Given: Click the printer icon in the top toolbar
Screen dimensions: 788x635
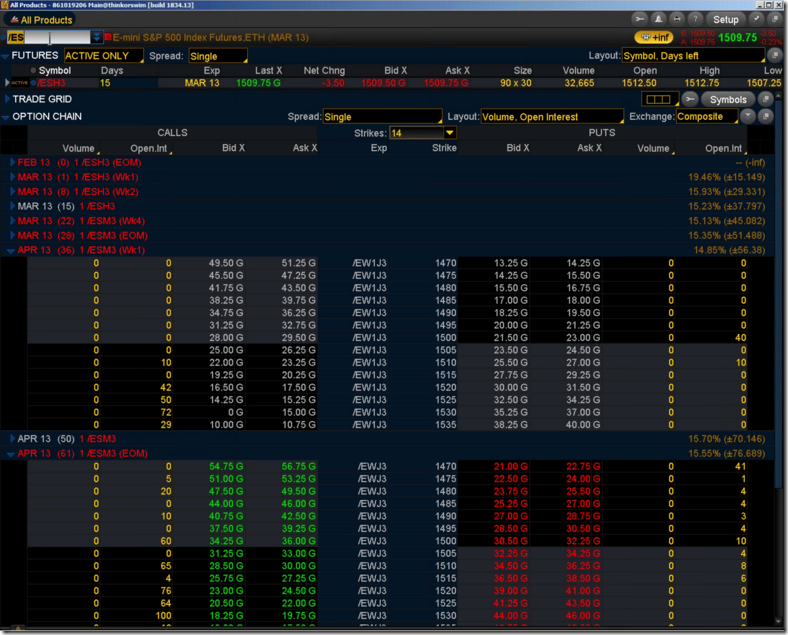Looking at the screenshot, I should click(677, 19).
